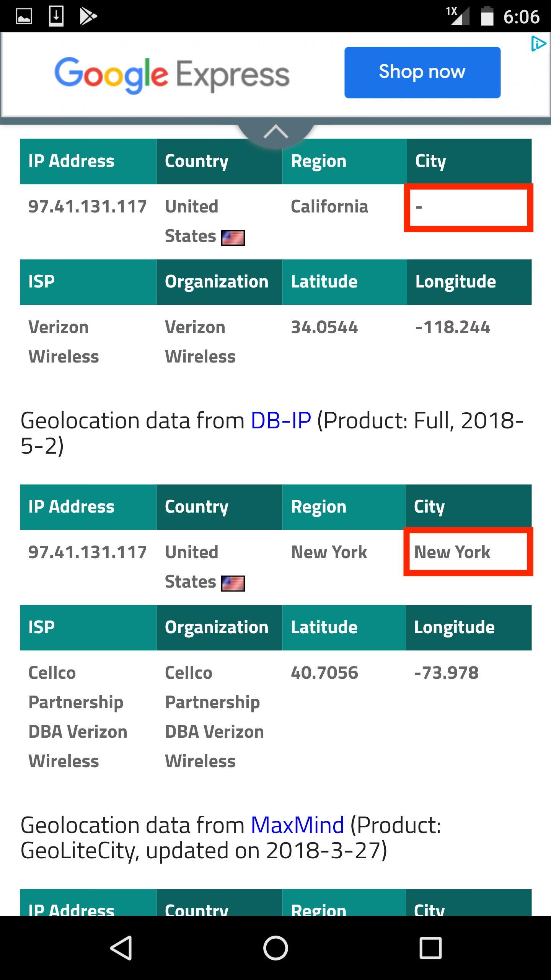Tap the US flag in New York row
This screenshot has height=980, width=551.
233,583
